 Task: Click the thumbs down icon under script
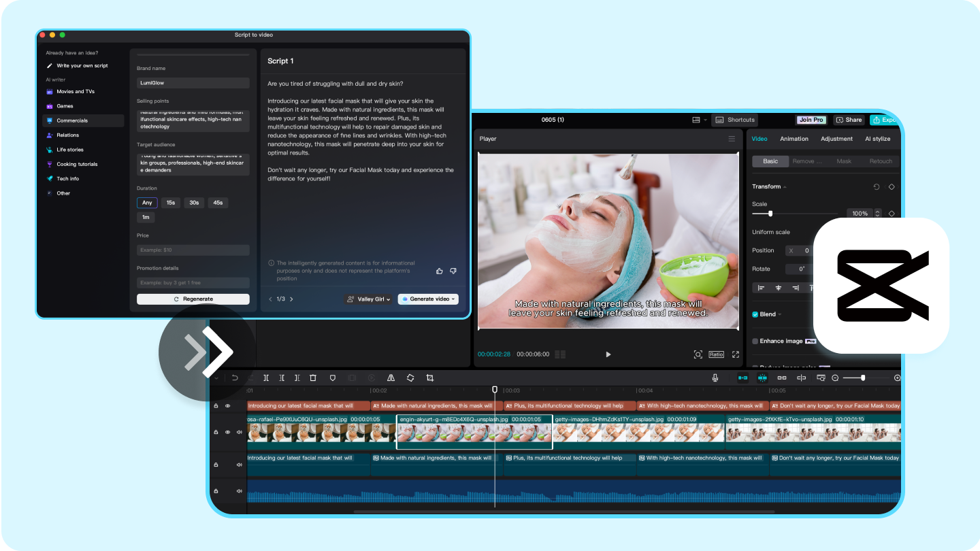click(x=453, y=271)
